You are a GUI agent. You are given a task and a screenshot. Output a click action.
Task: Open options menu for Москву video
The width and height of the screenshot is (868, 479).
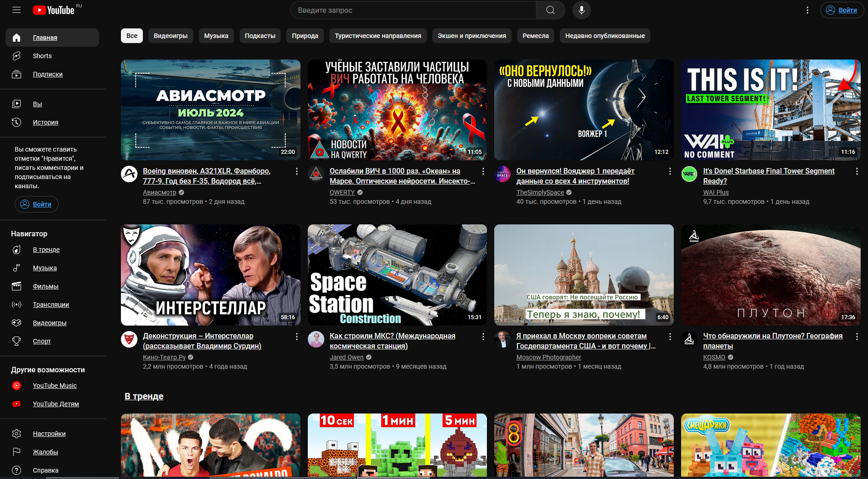[x=670, y=337]
